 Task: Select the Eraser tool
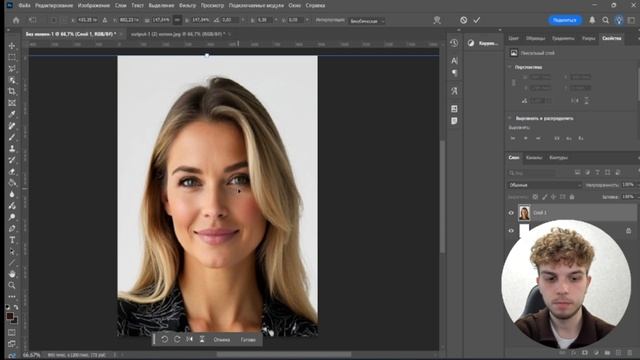tap(12, 171)
